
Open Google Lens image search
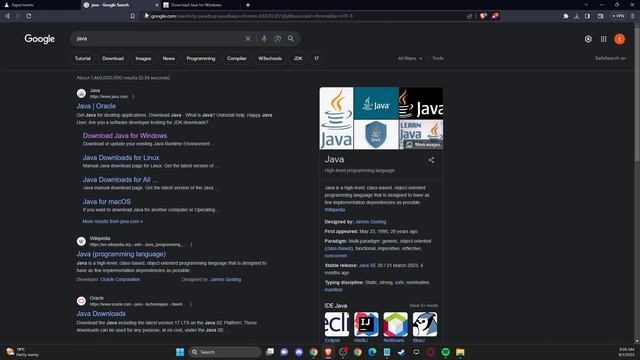[278, 39]
